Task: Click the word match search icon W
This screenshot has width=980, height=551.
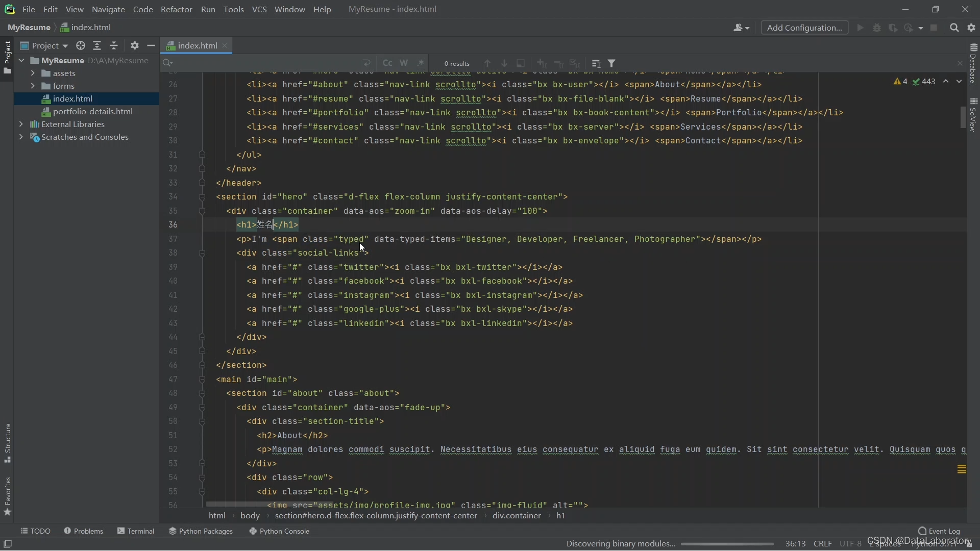Action: point(403,63)
